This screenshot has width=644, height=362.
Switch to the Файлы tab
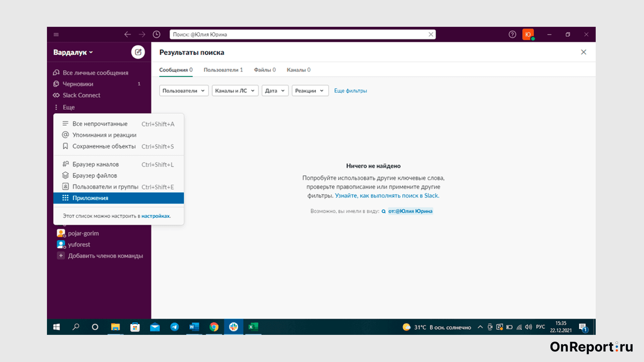(265, 70)
